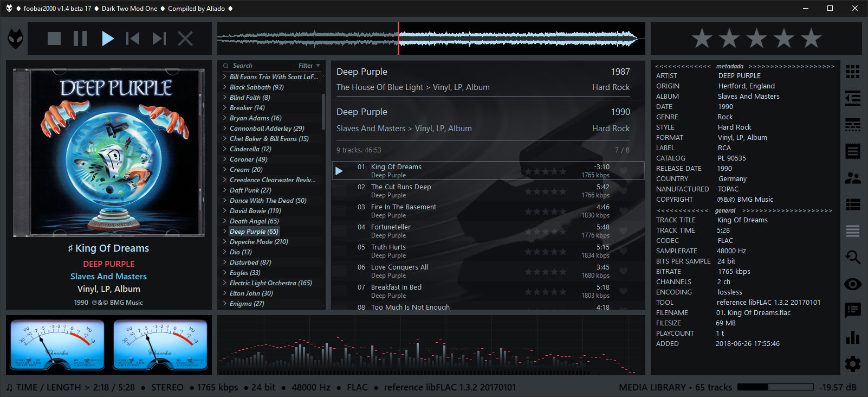Select Elton John (30) in library tree
868x397 pixels.
(251, 293)
